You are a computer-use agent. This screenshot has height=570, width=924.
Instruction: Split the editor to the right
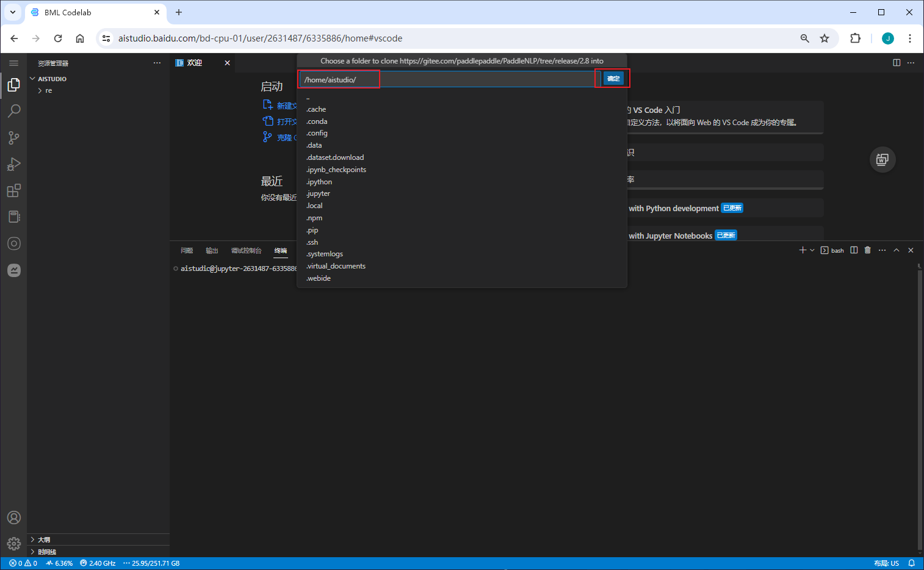point(897,63)
